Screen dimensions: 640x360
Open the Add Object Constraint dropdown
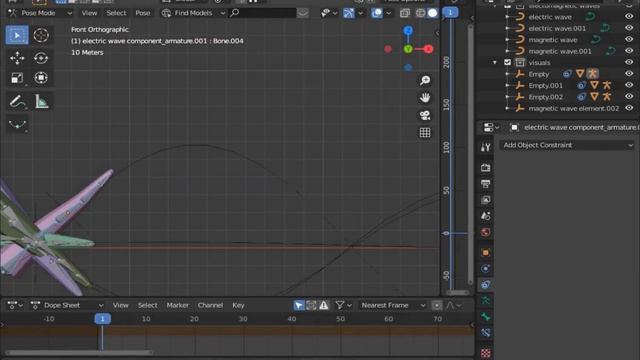[x=568, y=145]
